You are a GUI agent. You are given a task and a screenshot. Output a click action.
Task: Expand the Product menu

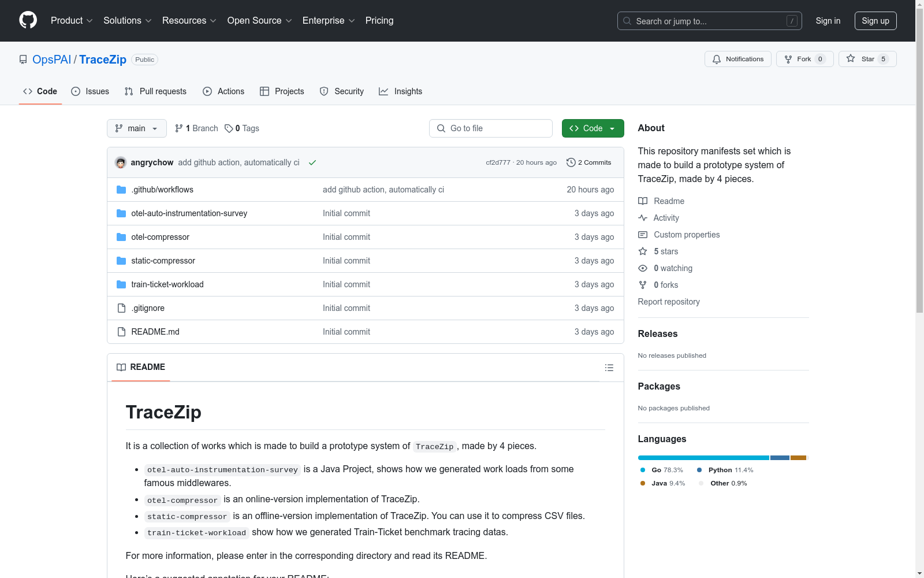72,21
